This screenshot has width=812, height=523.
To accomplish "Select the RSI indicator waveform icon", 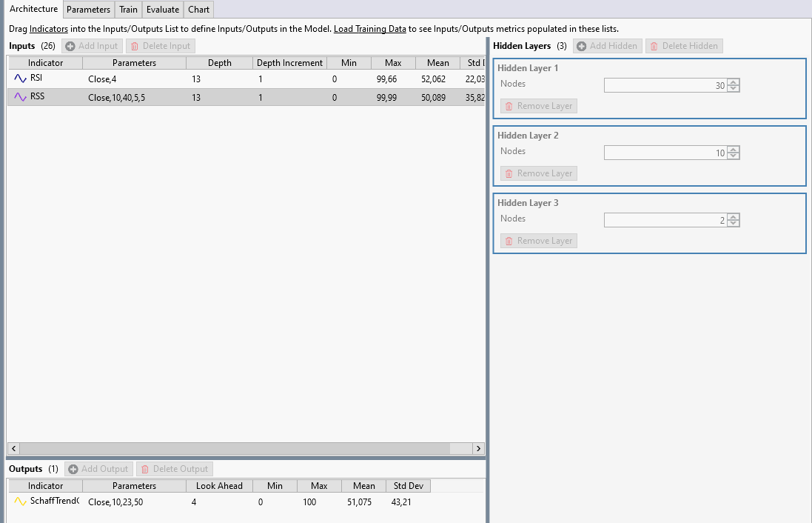I will (x=19, y=78).
